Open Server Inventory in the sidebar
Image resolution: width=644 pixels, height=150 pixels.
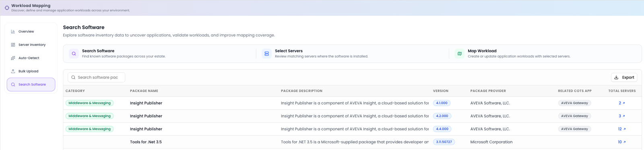31,45
